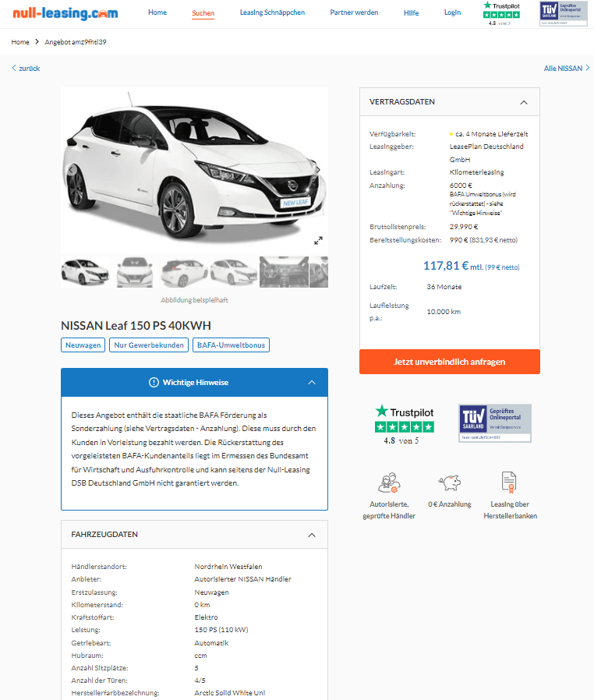Click the Arctic Solid White Uni value

click(229, 693)
